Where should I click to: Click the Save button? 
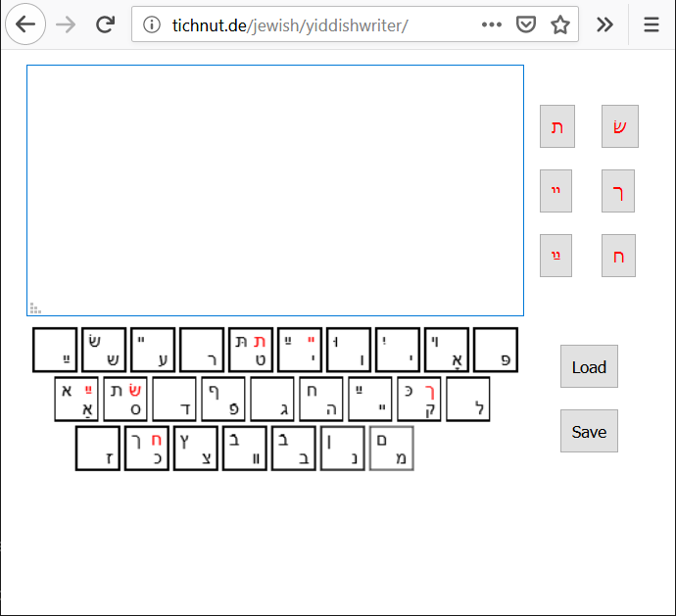coord(589,431)
